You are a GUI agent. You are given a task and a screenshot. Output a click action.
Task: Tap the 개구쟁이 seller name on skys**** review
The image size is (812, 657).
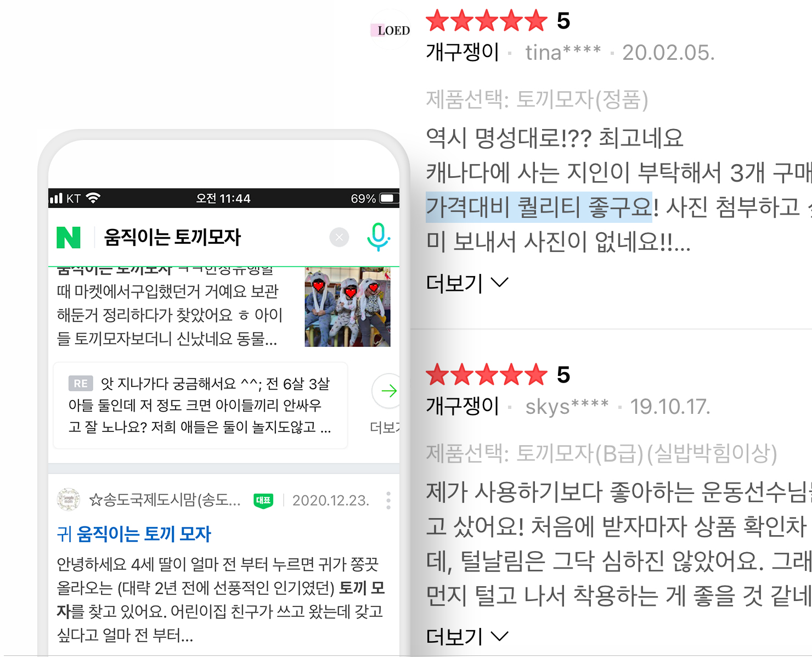(x=463, y=406)
